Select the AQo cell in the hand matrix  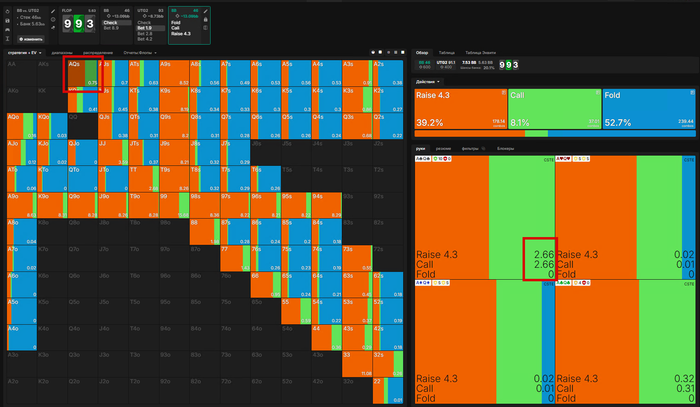coord(21,126)
